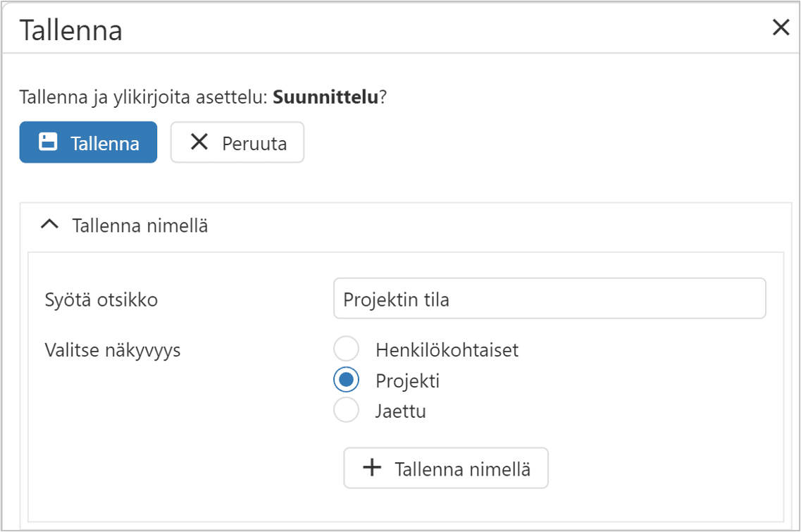The image size is (801, 532).
Task: Click the Jaettu label text
Action: pyautogui.click(x=400, y=412)
